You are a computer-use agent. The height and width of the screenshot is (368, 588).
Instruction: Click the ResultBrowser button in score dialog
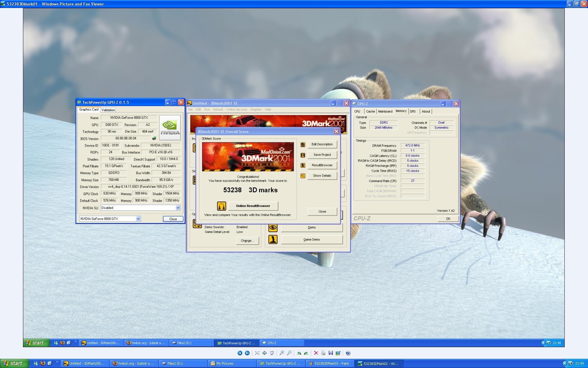click(x=322, y=165)
